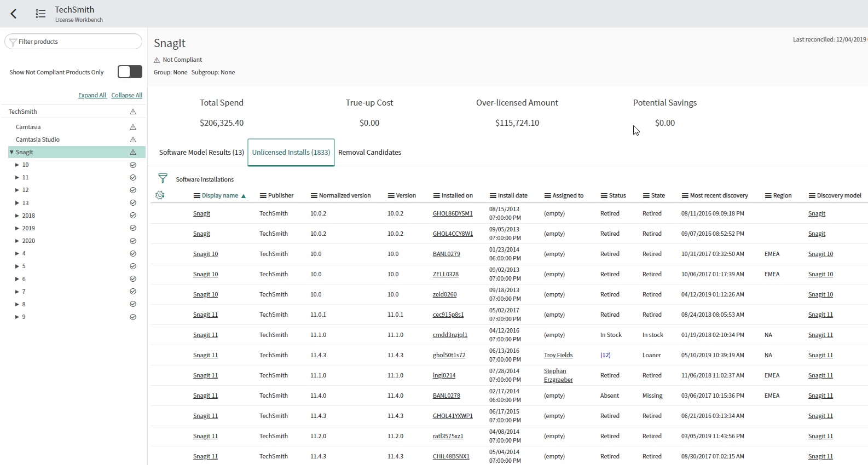The height and width of the screenshot is (465, 868).
Task: Expand version 8 tree node
Action: point(17,304)
